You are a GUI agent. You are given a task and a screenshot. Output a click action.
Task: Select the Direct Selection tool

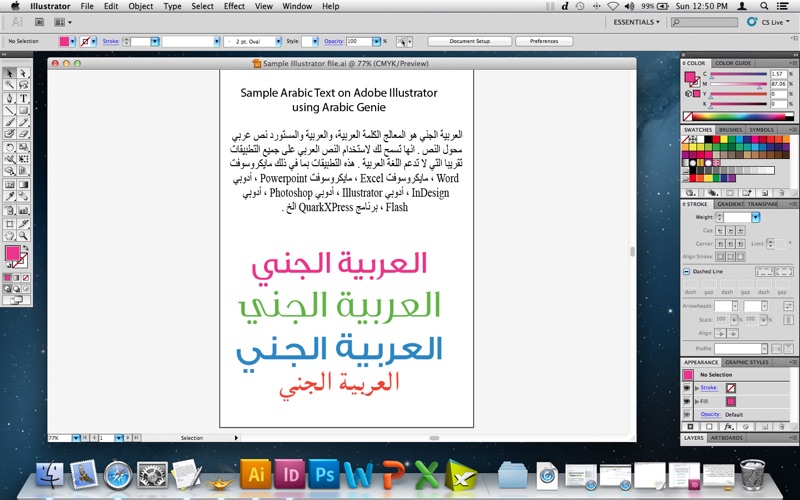tap(23, 73)
